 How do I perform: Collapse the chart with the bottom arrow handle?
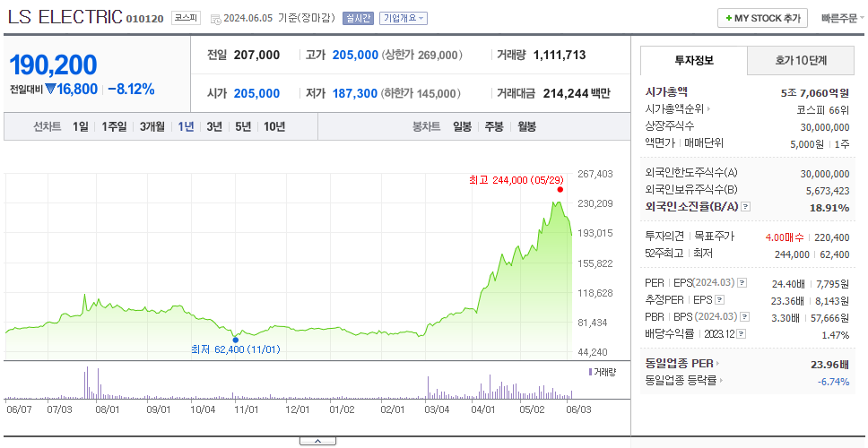[317, 442]
